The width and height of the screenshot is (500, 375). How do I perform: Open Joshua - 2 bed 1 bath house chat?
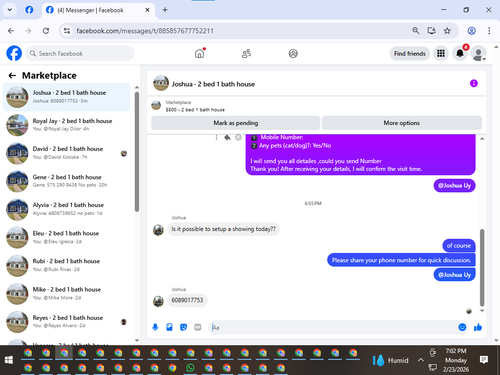[67, 97]
